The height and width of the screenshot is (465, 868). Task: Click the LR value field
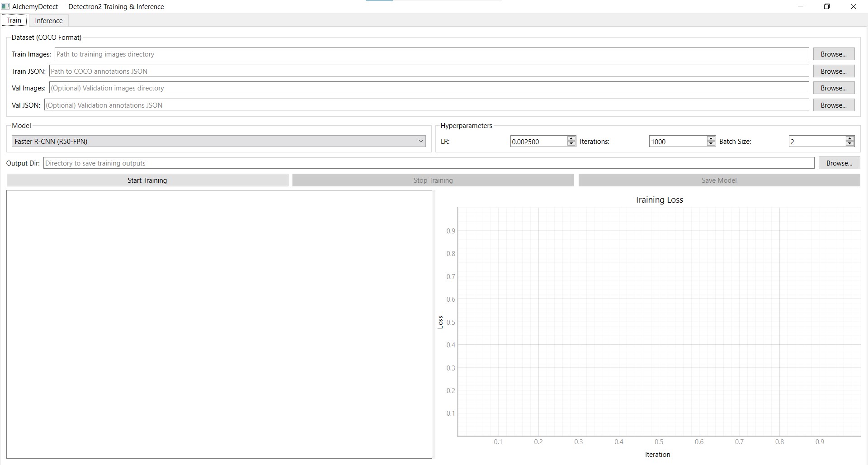(x=538, y=141)
